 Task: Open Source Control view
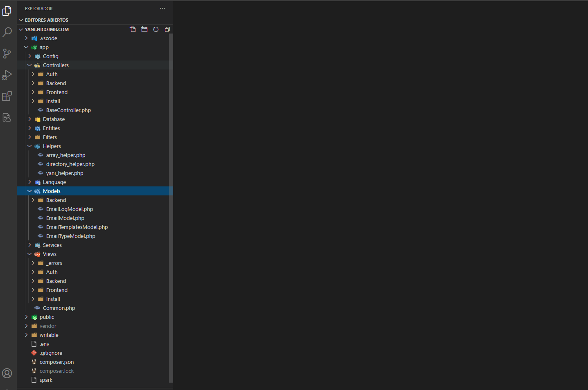click(x=7, y=54)
